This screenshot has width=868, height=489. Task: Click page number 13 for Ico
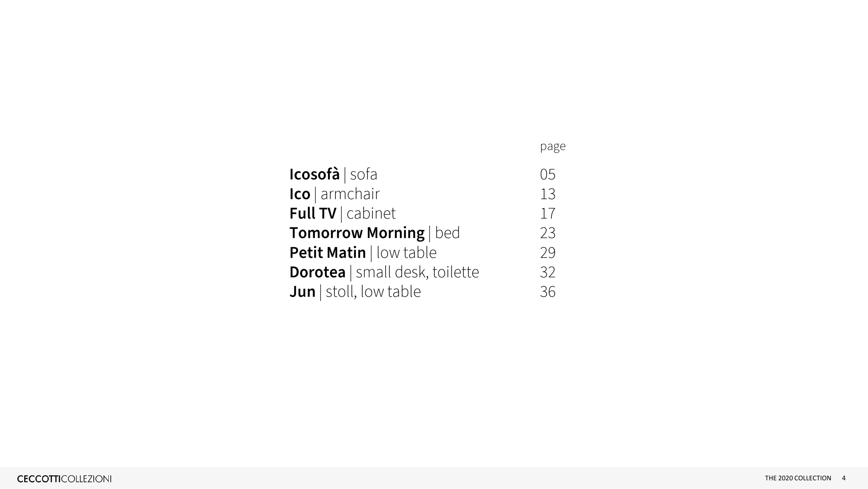pos(548,194)
